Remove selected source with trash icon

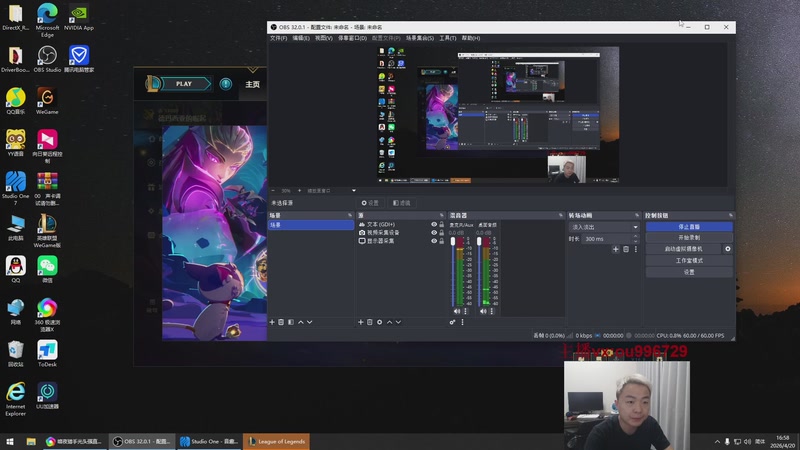pos(370,322)
